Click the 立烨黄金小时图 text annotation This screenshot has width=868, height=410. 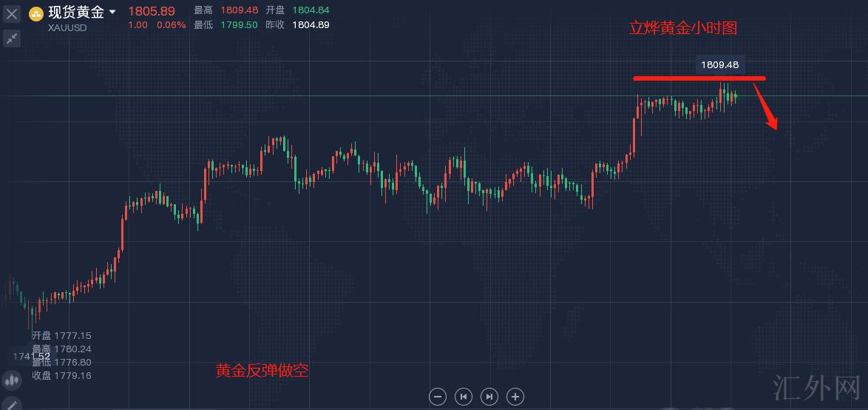pyautogui.click(x=682, y=29)
